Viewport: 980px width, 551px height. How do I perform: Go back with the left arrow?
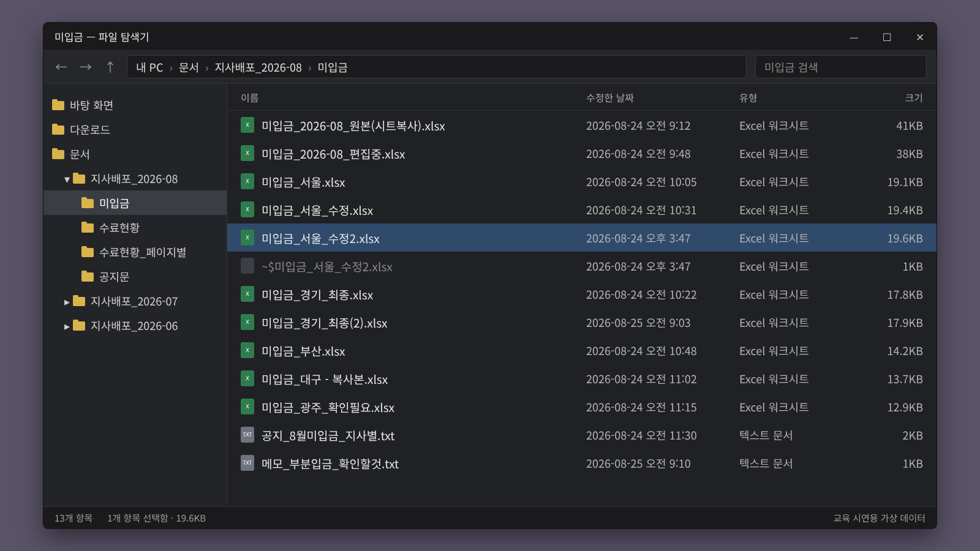point(61,67)
